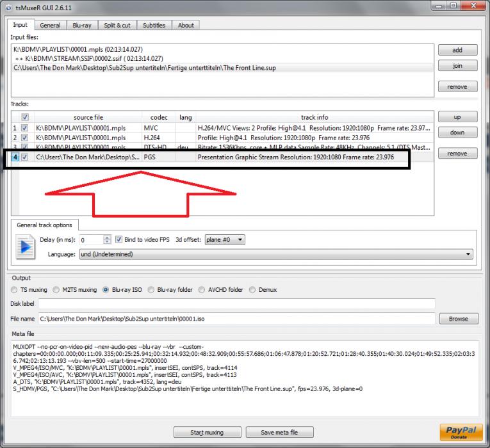Open the Language und (Undetermined) dropdown
The height and width of the screenshot is (448, 490).
tap(276, 254)
